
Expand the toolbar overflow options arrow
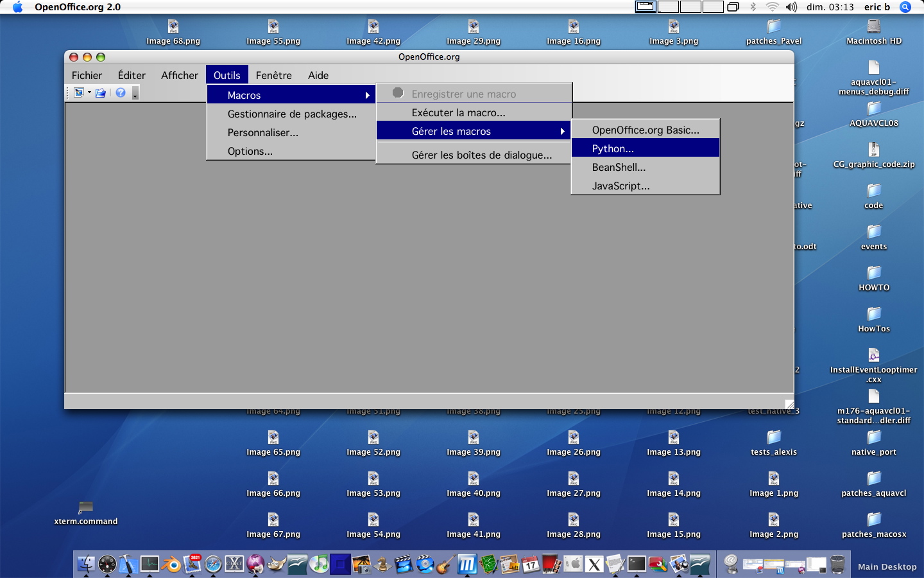pyautogui.click(x=135, y=94)
